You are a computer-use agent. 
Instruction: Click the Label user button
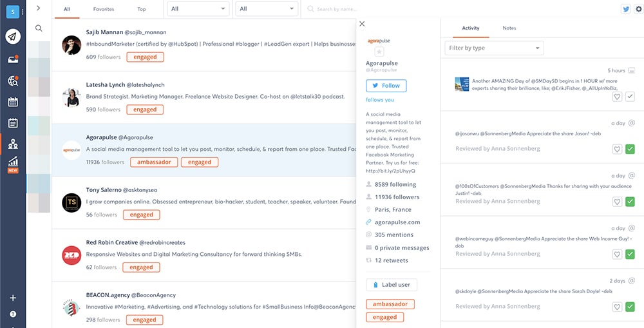pyautogui.click(x=392, y=285)
